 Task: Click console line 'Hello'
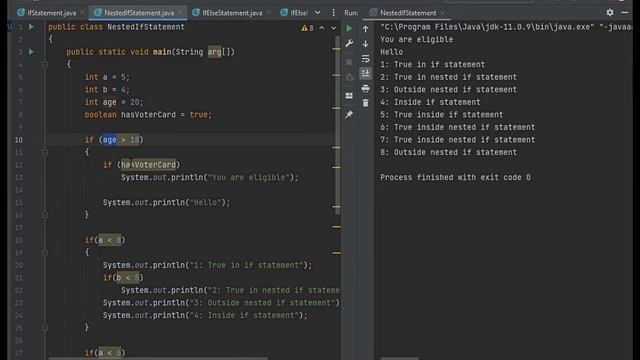tap(391, 52)
